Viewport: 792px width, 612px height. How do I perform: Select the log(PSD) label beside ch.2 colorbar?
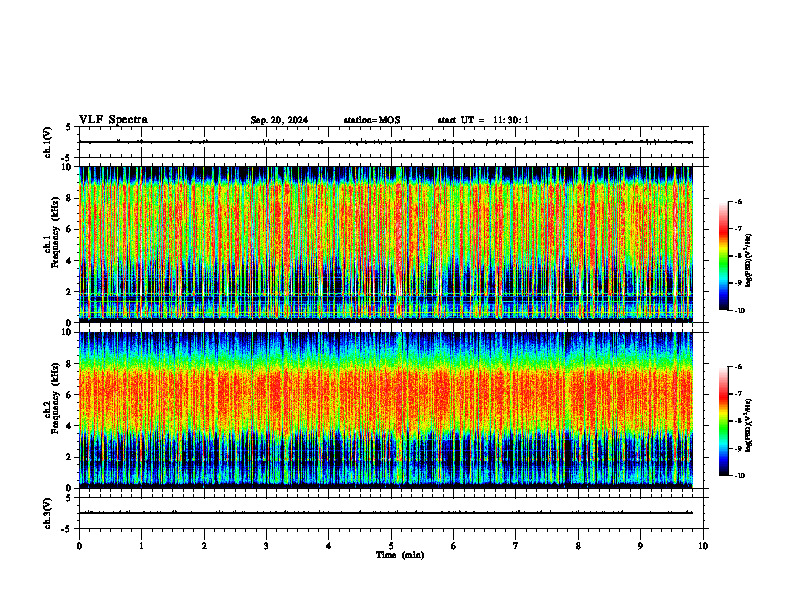pyautogui.click(x=749, y=426)
